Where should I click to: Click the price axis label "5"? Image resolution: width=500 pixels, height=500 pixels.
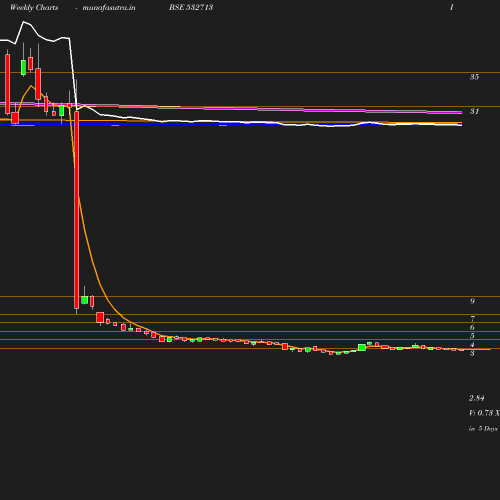[x=472, y=336]
